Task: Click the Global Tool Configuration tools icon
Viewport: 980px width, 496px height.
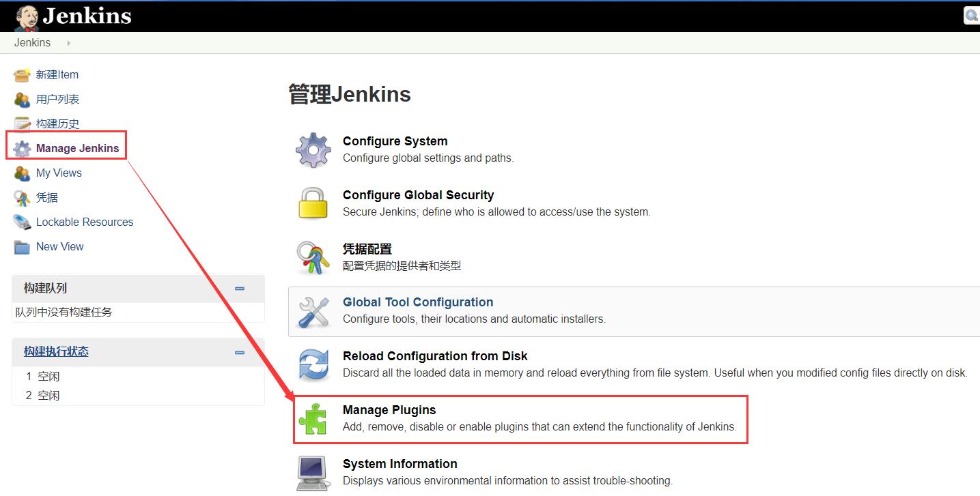Action: pos(313,311)
